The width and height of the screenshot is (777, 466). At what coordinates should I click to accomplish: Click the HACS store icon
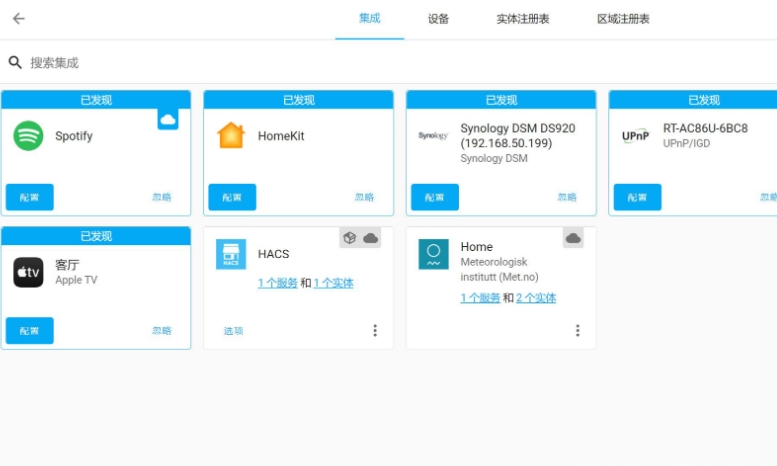tap(231, 254)
